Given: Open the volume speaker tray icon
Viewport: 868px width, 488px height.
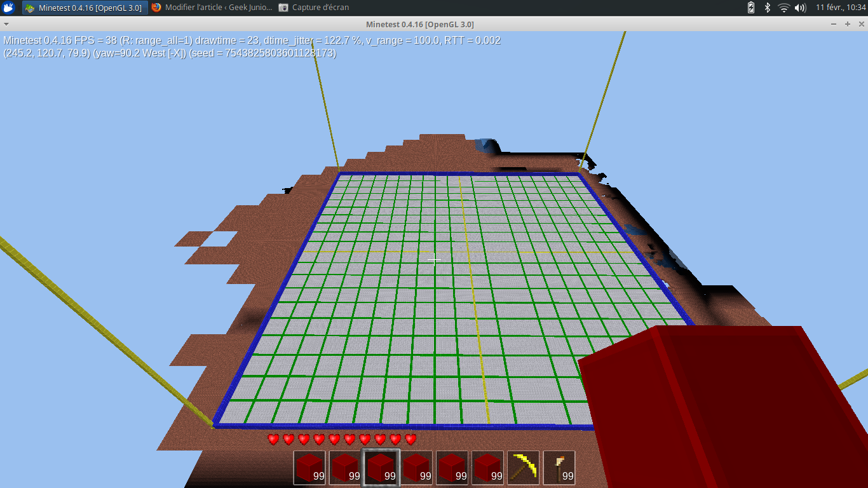Looking at the screenshot, I should pos(801,8).
